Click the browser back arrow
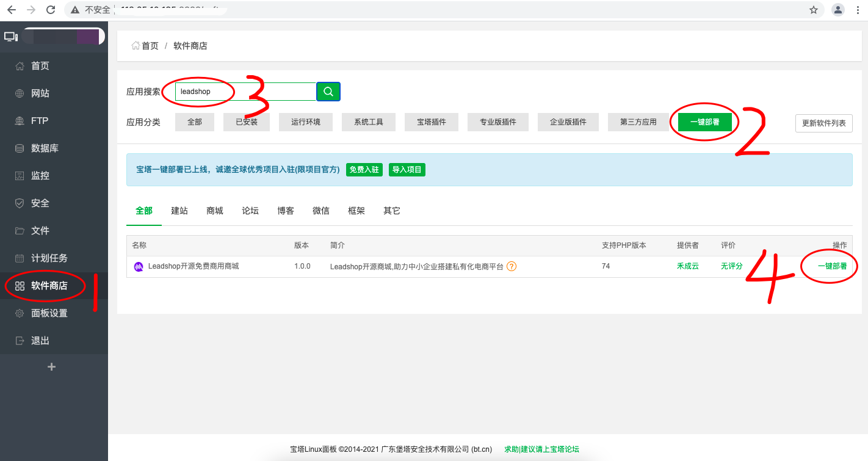 (x=11, y=10)
